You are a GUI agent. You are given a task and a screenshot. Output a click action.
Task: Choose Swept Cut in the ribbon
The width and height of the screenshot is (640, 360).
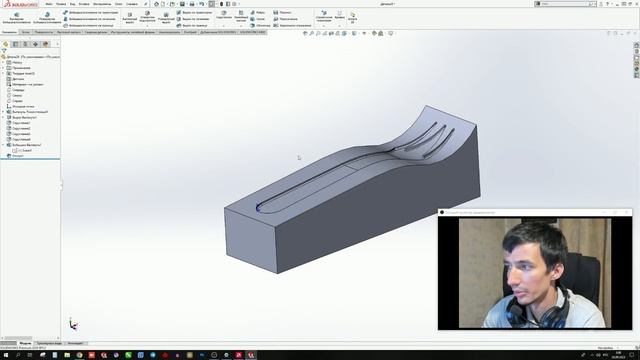(x=194, y=13)
